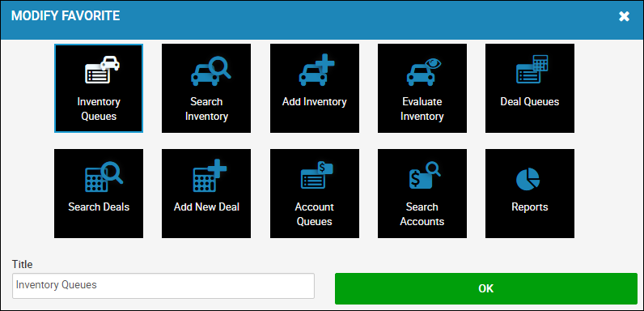Pick the Add New Deal tile
Viewport: 644px width, 311px height.
click(206, 194)
